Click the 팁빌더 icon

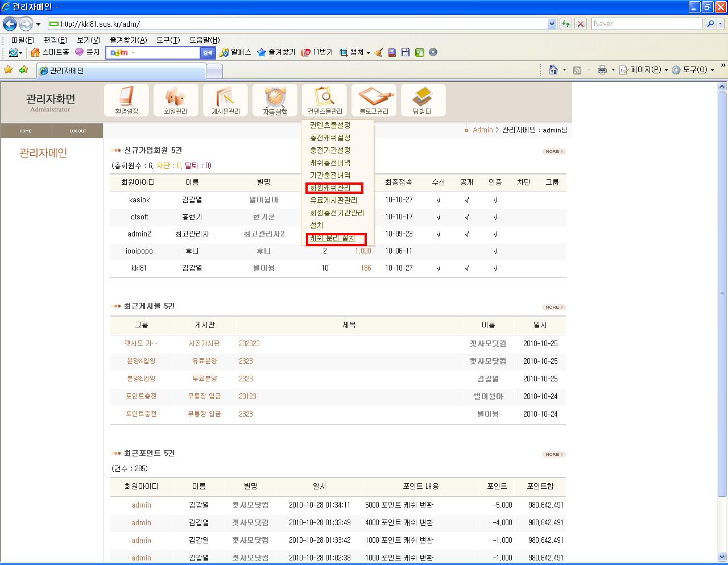pyautogui.click(x=422, y=100)
